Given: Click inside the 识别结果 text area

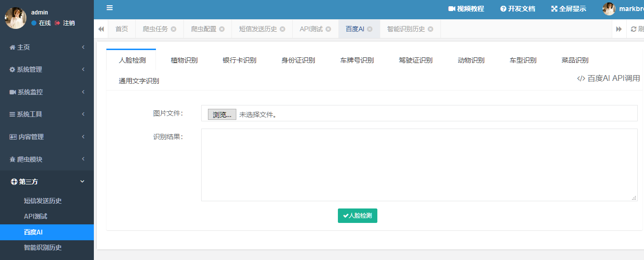Looking at the screenshot, I should [419, 165].
